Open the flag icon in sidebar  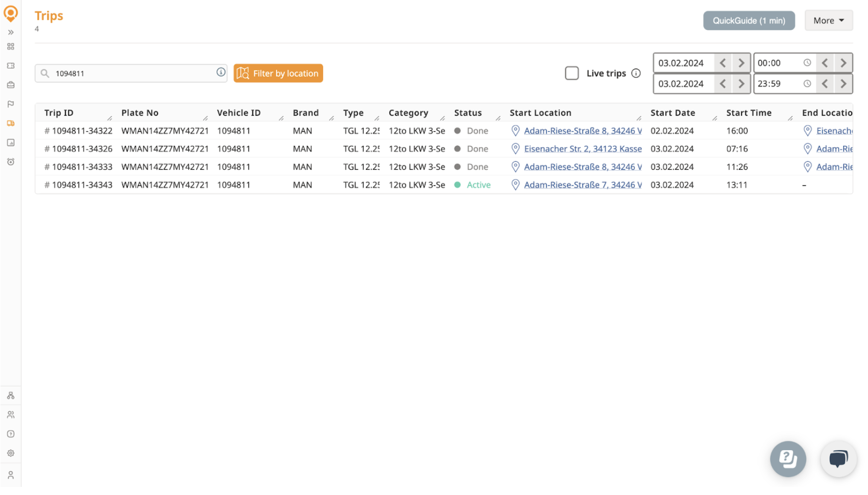[11, 104]
